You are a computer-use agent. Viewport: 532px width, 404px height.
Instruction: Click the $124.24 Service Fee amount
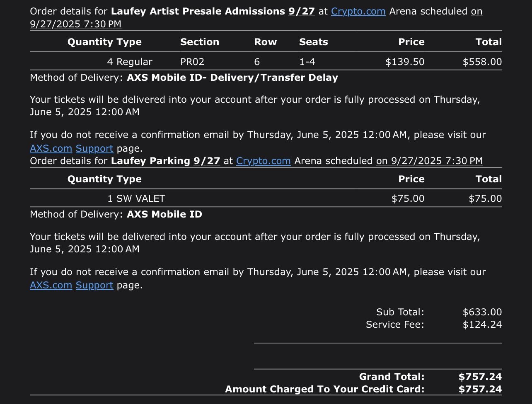pos(482,324)
